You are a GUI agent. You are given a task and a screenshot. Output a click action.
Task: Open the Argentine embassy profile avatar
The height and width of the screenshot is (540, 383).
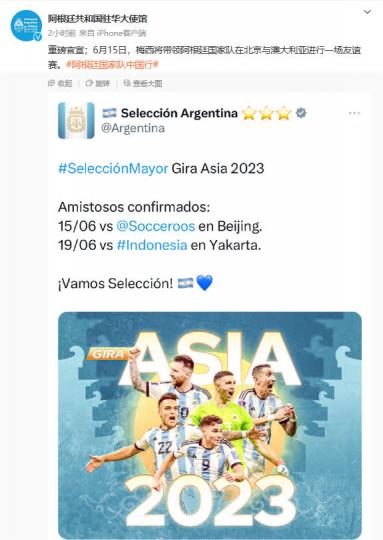tap(26, 26)
